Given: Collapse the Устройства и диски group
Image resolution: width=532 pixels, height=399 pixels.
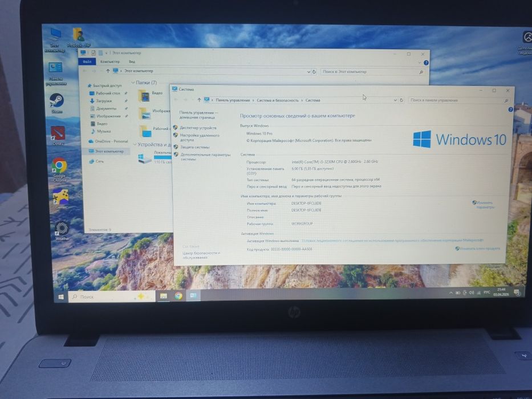Looking at the screenshot, I should click(x=135, y=145).
